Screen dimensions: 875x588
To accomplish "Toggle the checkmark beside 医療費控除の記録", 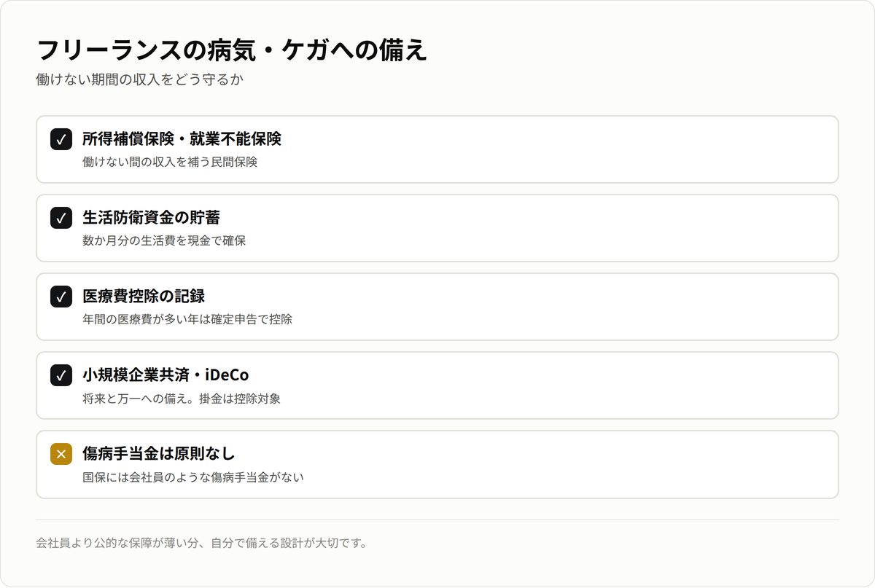I will point(61,297).
